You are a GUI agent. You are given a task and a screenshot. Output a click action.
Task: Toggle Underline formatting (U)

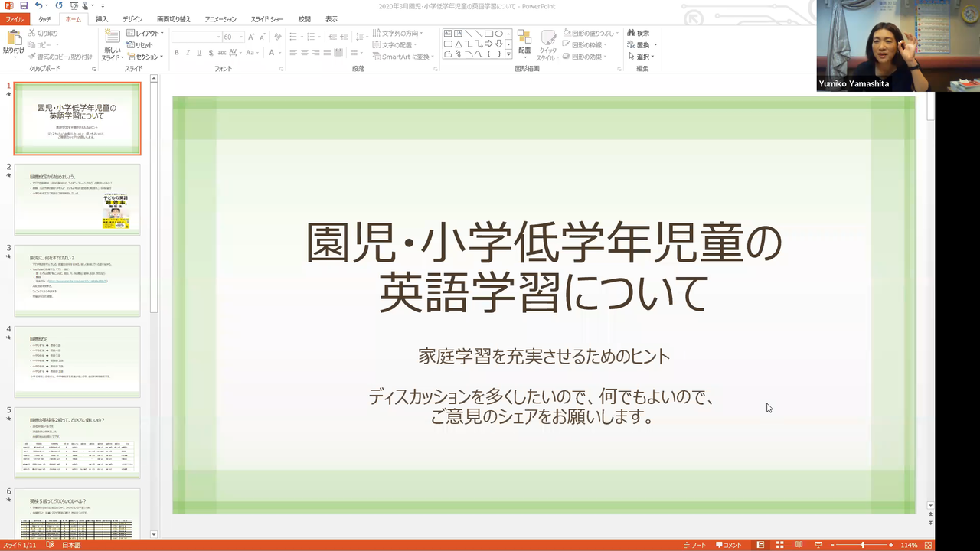[199, 53]
